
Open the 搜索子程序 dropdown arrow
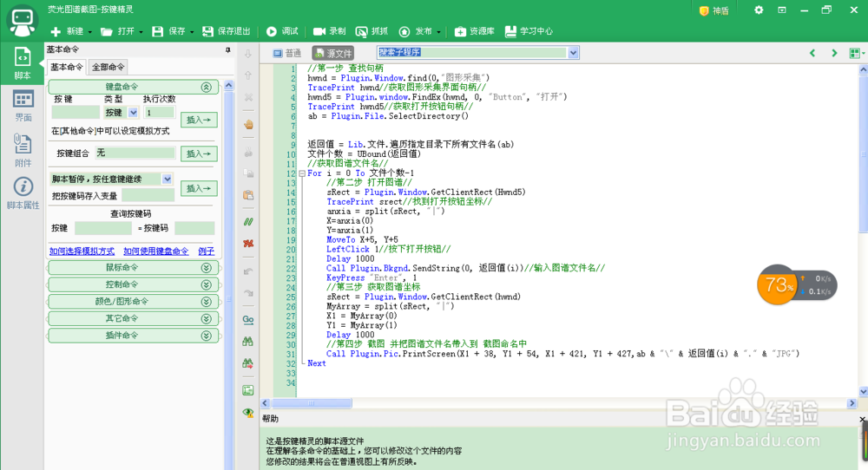(x=573, y=53)
